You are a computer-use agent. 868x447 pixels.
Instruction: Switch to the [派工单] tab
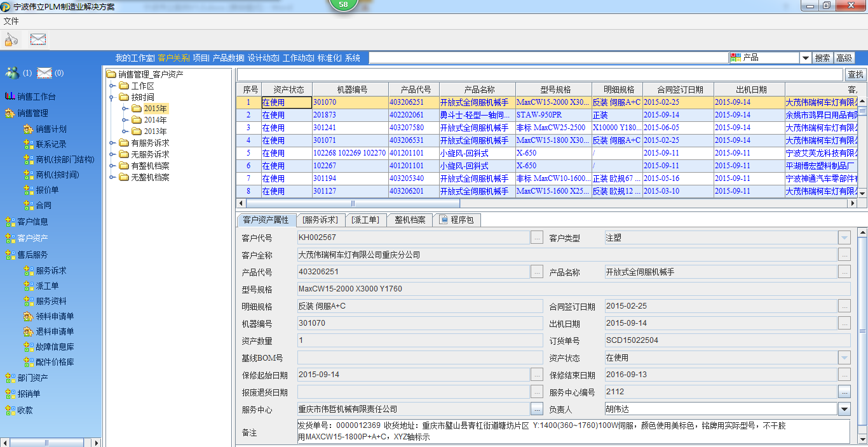[365, 220]
